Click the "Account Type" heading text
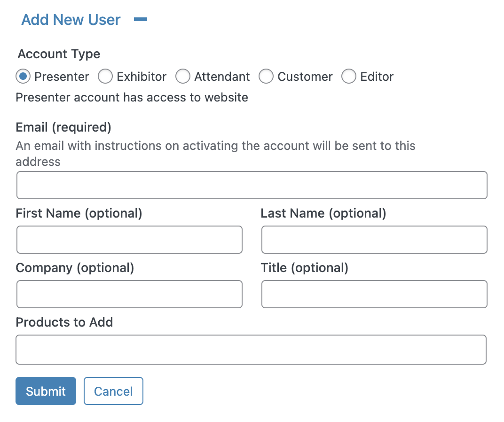The image size is (504, 422). (x=59, y=54)
